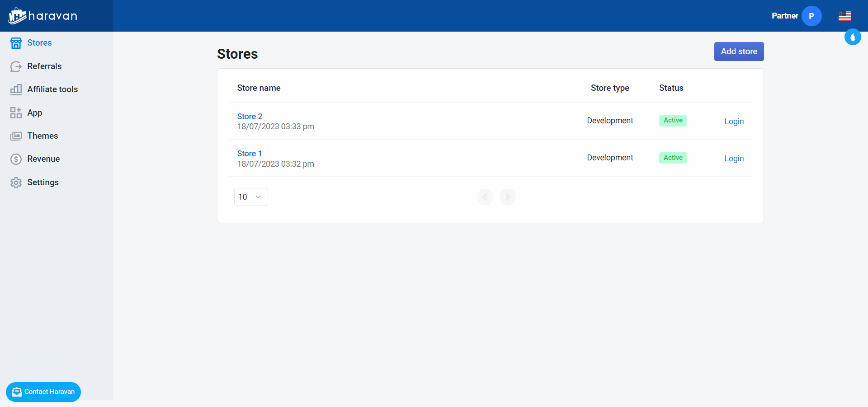Click the blue water drop icon
This screenshot has width=868, height=407.
click(853, 37)
